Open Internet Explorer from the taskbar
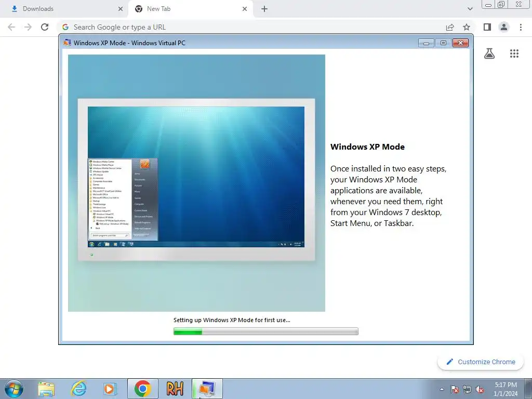Image resolution: width=532 pixels, height=399 pixels. click(78, 389)
